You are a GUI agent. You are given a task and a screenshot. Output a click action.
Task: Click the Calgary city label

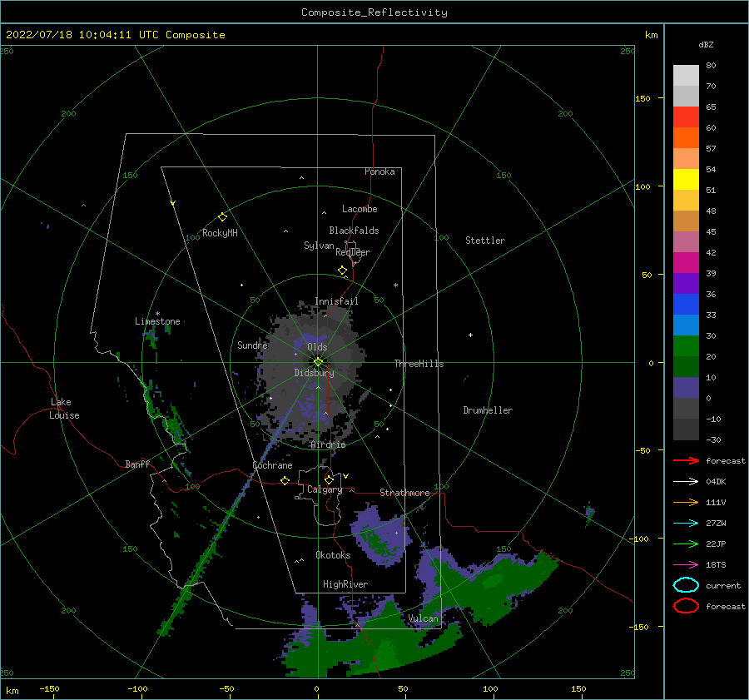(325, 489)
